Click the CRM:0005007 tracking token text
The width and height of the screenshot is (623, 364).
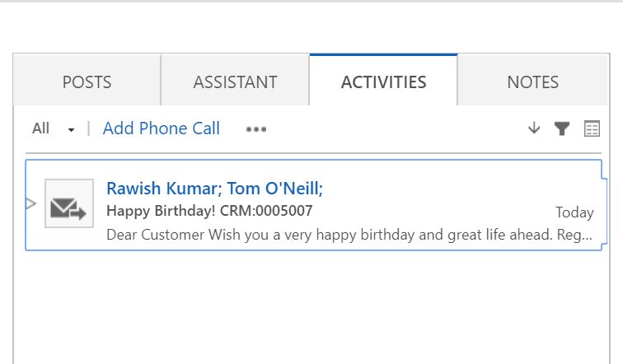click(265, 211)
